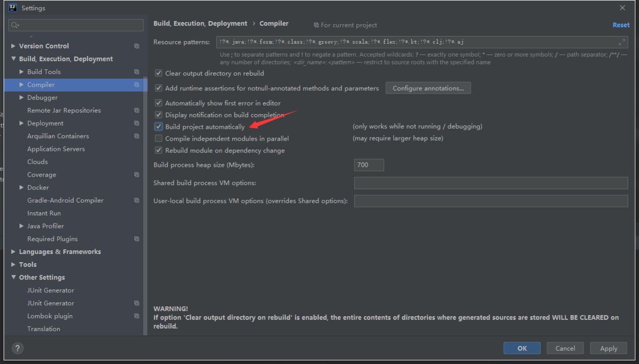Click the per-project icon beside Build Tools
This screenshot has width=639, height=364.
(x=137, y=72)
